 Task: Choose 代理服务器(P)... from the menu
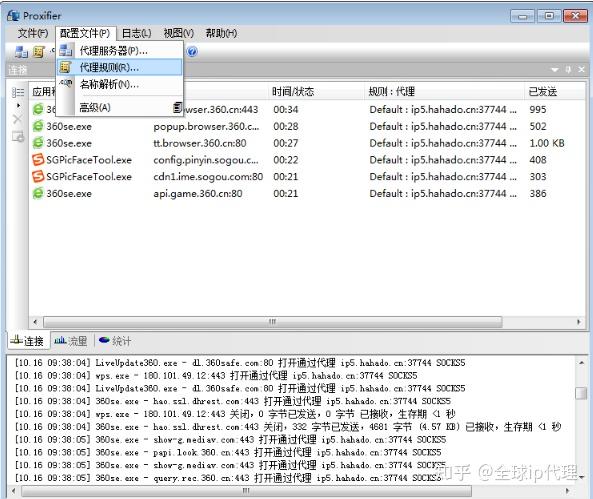pos(120,50)
